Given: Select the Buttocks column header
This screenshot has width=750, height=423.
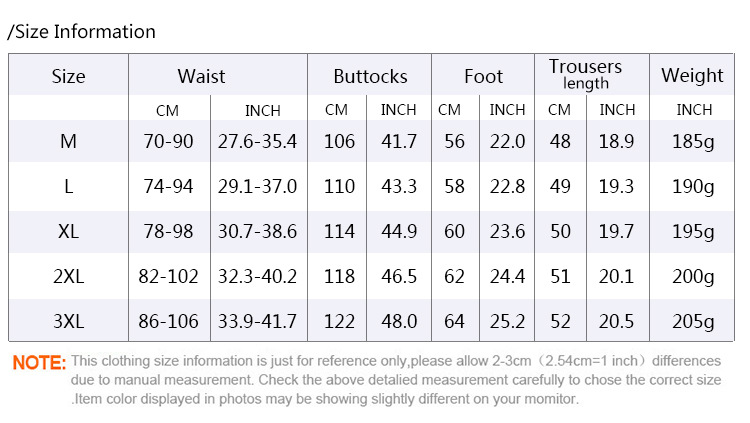Looking at the screenshot, I should point(370,76).
